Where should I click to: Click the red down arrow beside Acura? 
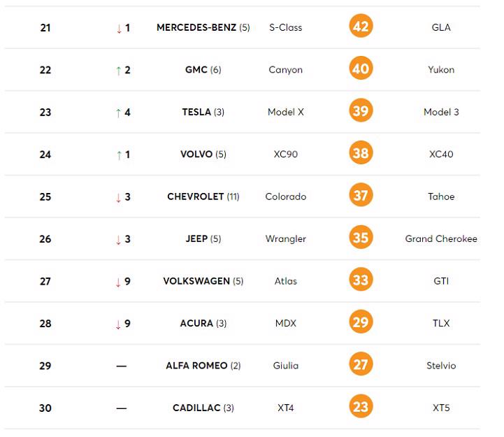click(x=119, y=324)
